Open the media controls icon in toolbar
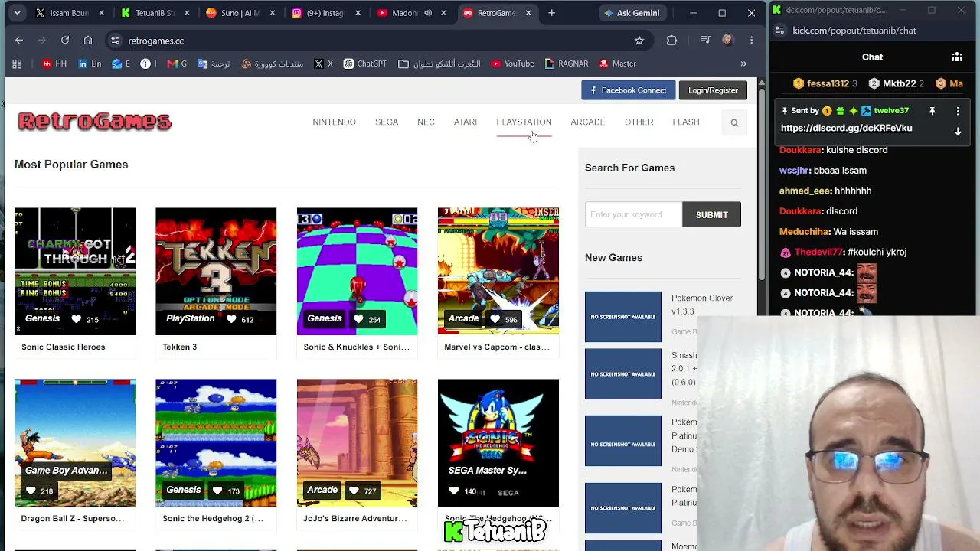 705,41
